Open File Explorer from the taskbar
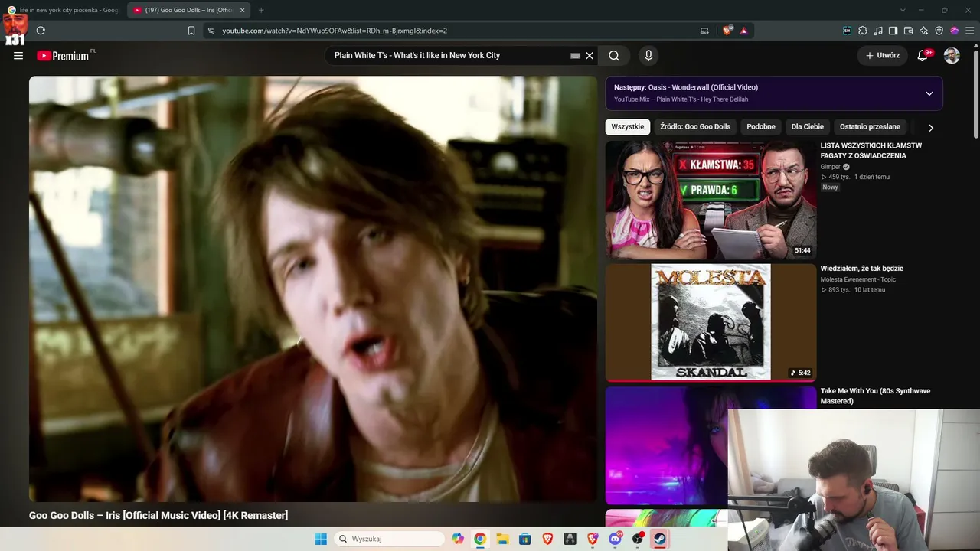The width and height of the screenshot is (980, 551). coord(502,539)
